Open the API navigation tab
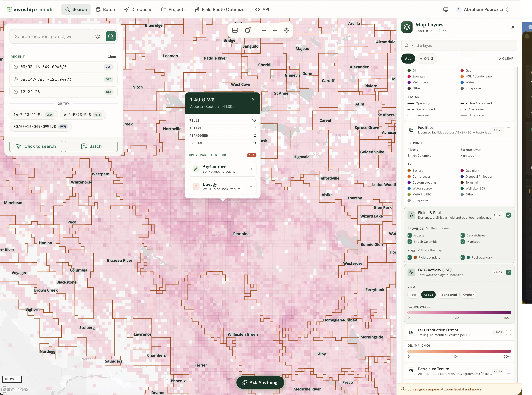532x395 pixels. (x=262, y=10)
